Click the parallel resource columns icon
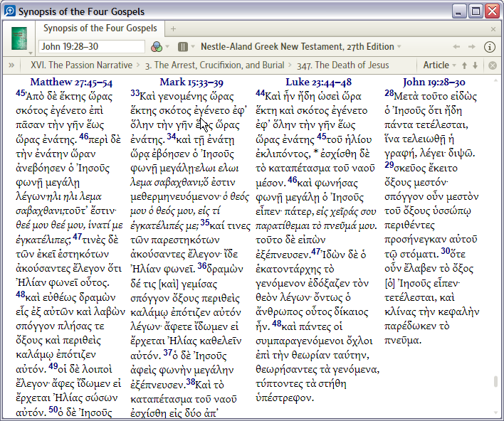The height and width of the screenshot is (421, 504). [182, 47]
